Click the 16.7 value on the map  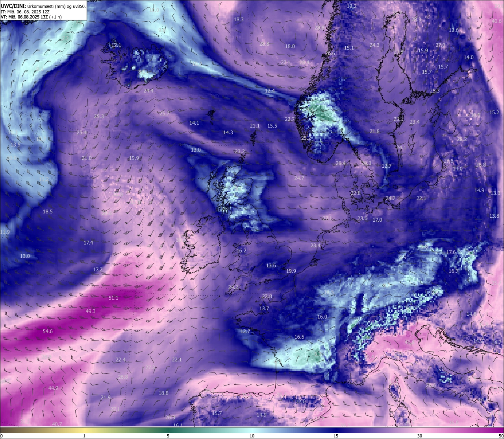click(x=454, y=271)
